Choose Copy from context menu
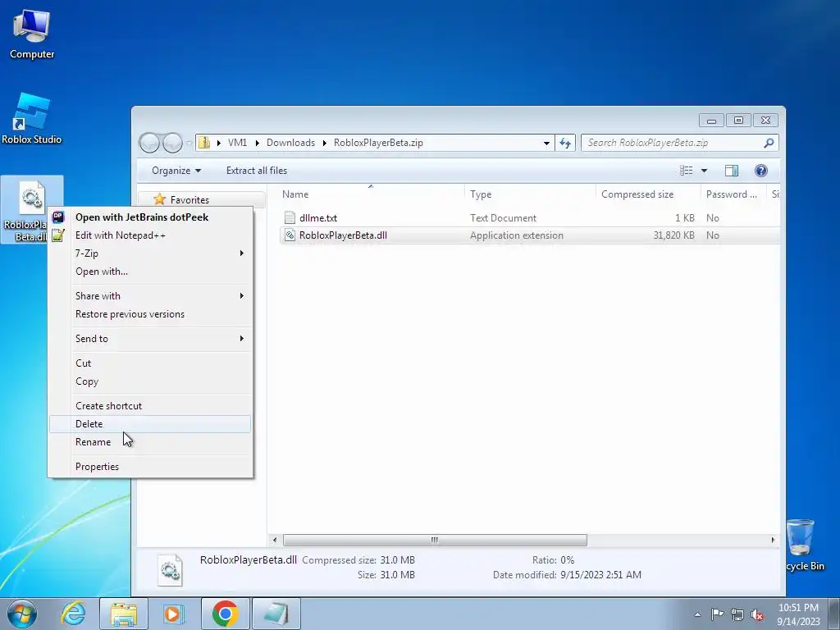 150,381
